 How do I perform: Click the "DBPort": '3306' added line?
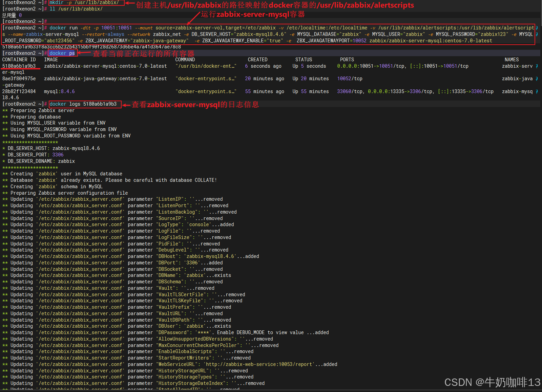[112, 263]
